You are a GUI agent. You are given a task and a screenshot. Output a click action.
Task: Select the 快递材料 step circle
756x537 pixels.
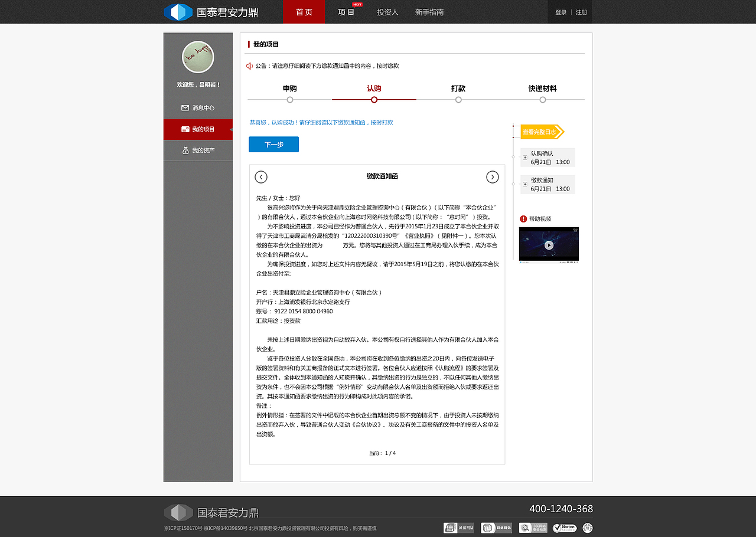point(542,100)
